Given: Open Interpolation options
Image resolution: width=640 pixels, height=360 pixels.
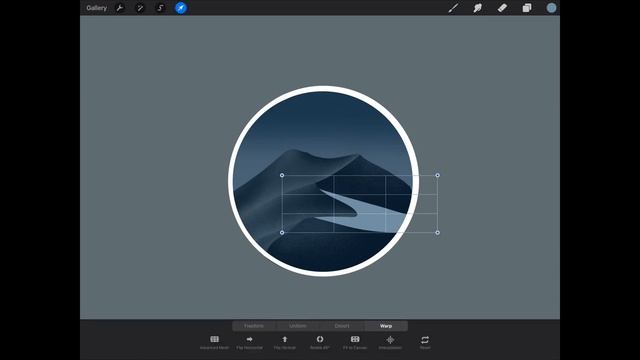Looking at the screenshot, I should 390,342.
